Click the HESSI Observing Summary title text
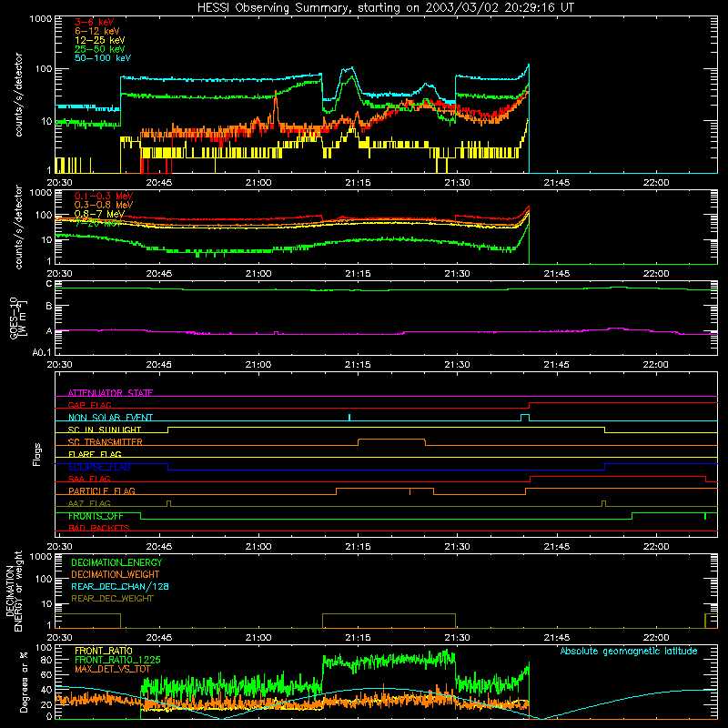The image size is (728, 728). pos(385,8)
